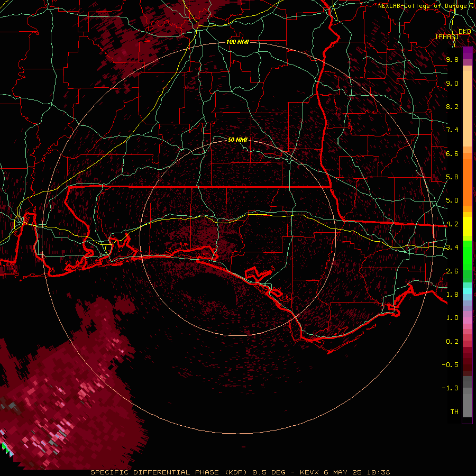The image size is (476, 476).
Task: Select the -1.3 legend value
Action: point(450,388)
